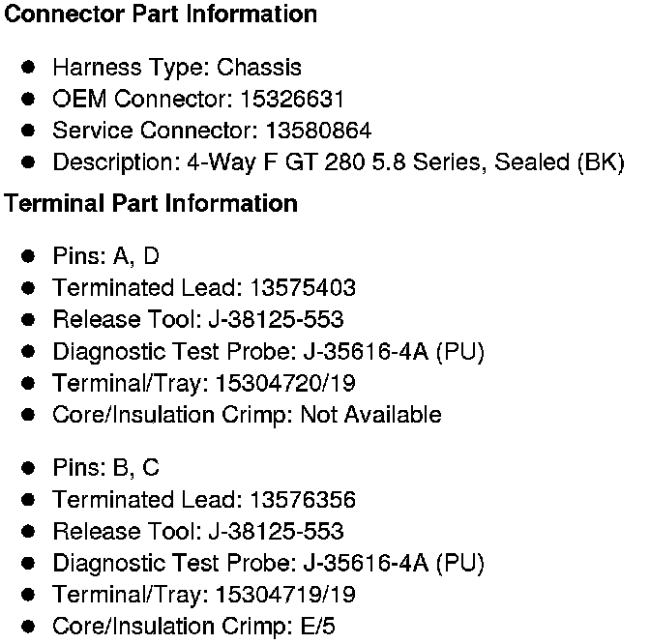This screenshot has height=644, width=650.
Task: Click OEM Connector 15326631 entry
Action: (x=198, y=100)
